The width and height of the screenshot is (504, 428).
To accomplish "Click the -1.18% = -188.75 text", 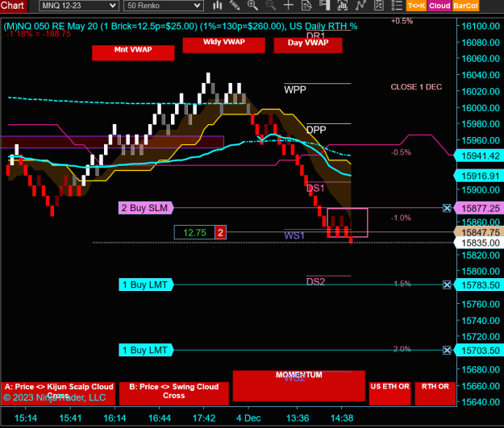I will click(x=39, y=34).
